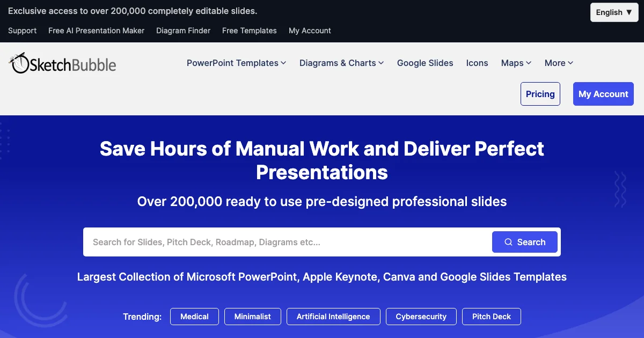This screenshot has width=644, height=338.
Task: Click My Account in top bar
Action: tap(310, 31)
